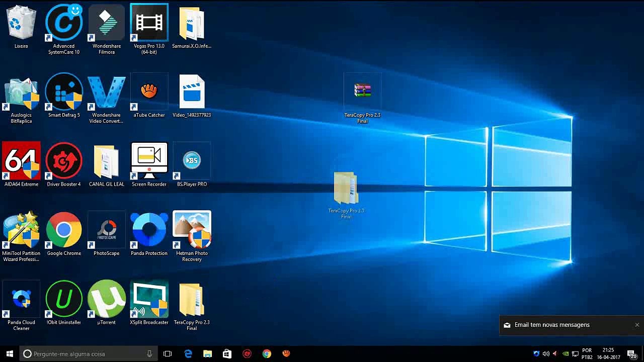
Task: Click the Panda Protection desktop icon
Action: coord(149,234)
